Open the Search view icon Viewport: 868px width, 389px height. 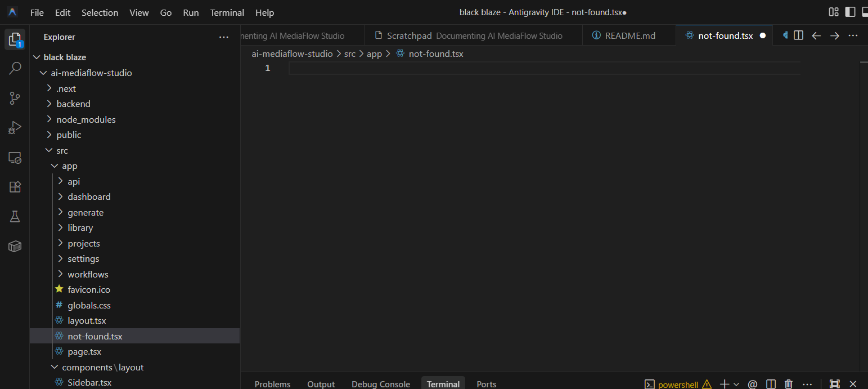coord(15,69)
